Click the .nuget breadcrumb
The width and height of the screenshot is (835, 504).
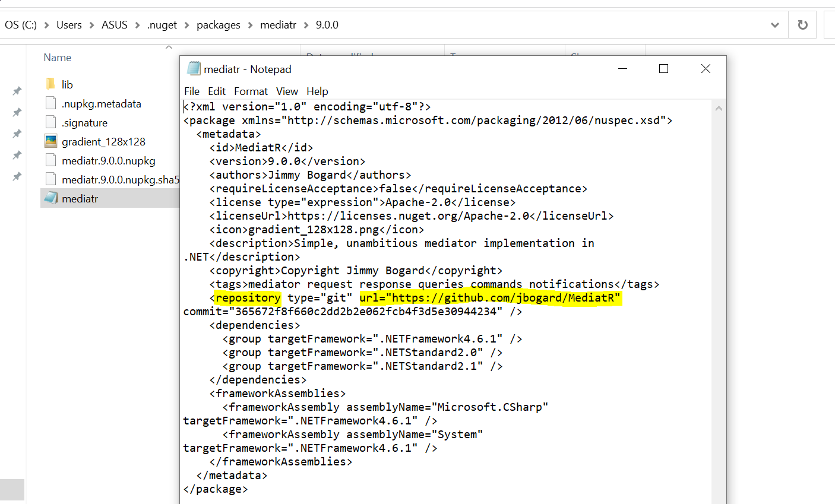(162, 25)
